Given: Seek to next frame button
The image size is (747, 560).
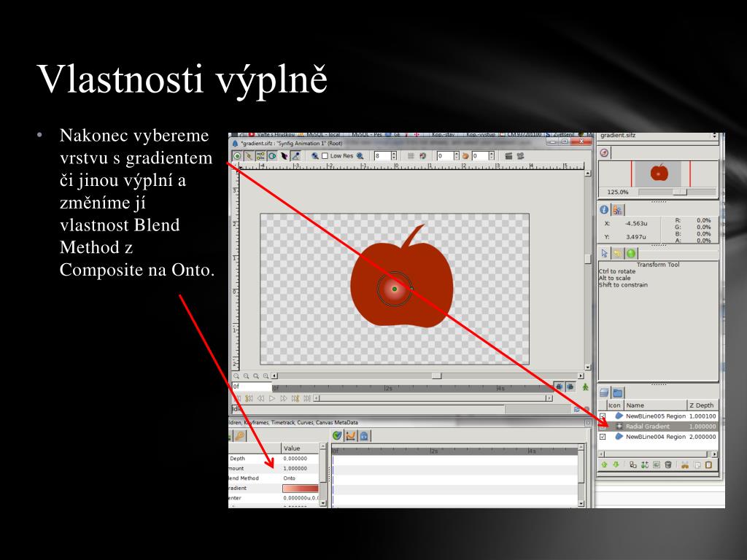Looking at the screenshot, I should pyautogui.click(x=284, y=399).
